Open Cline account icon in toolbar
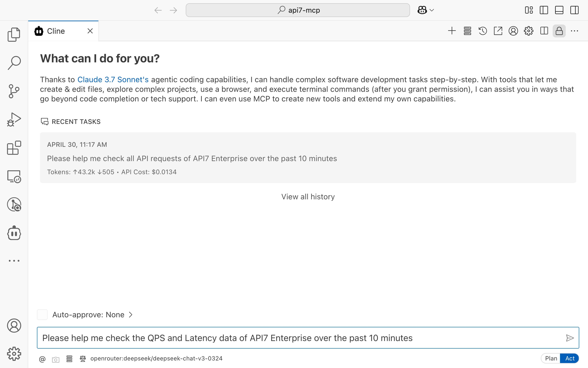588x368 pixels. point(513,31)
